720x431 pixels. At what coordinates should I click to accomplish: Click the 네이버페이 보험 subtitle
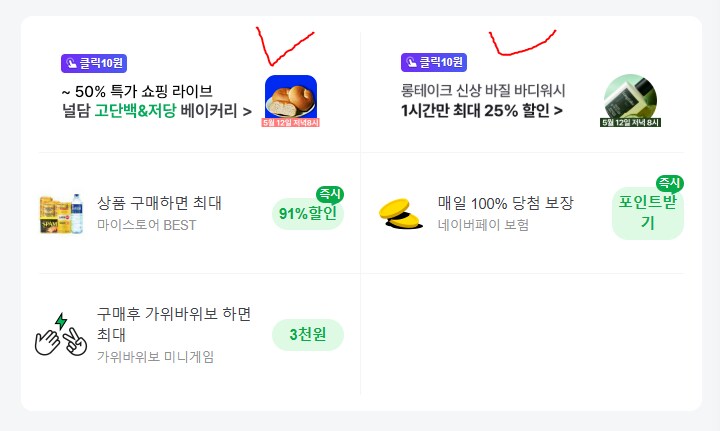point(483,225)
